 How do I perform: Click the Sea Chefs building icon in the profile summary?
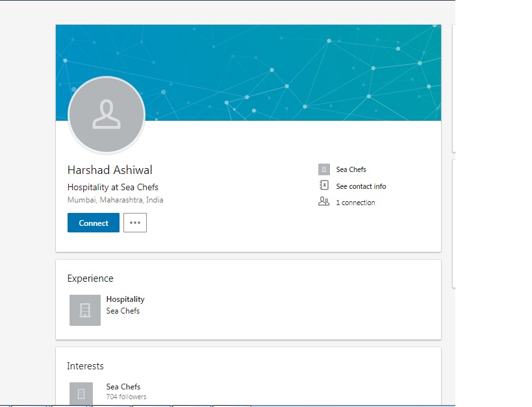tap(323, 169)
